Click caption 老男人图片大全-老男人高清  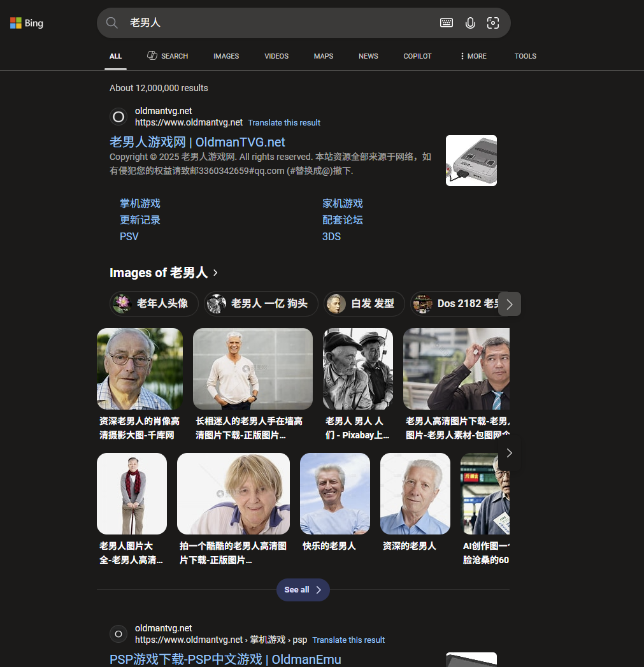pos(131,552)
